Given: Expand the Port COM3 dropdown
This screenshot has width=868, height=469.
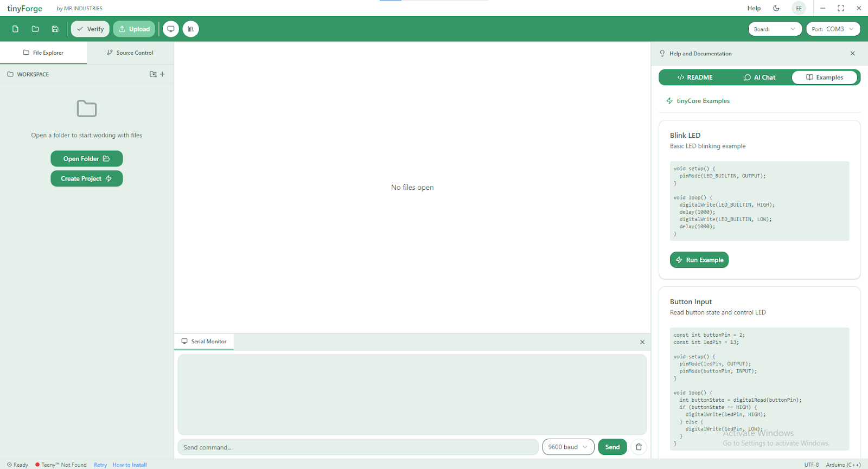Looking at the screenshot, I should pyautogui.click(x=833, y=29).
